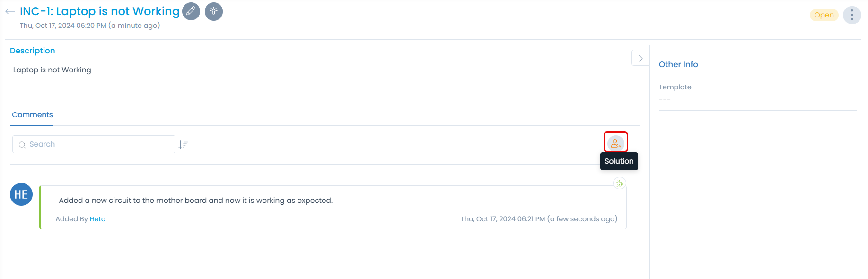
Task: Open incident actions from the kebab menu
Action: coord(852,15)
